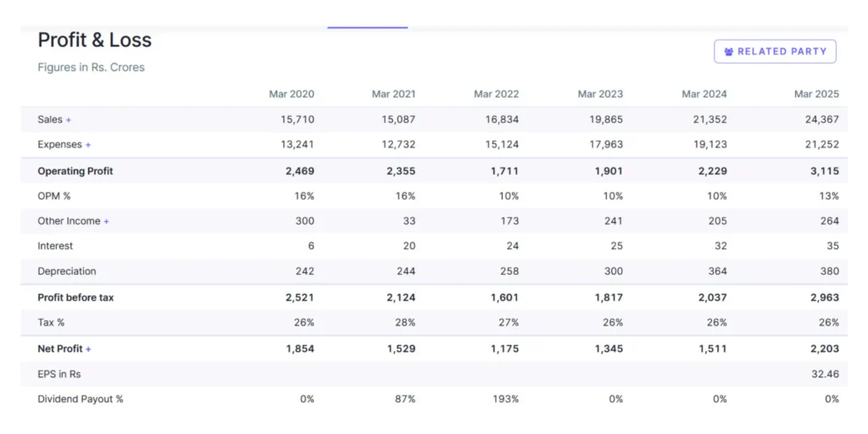
Task: Select the Mar 2022 column header
Action: pos(496,94)
